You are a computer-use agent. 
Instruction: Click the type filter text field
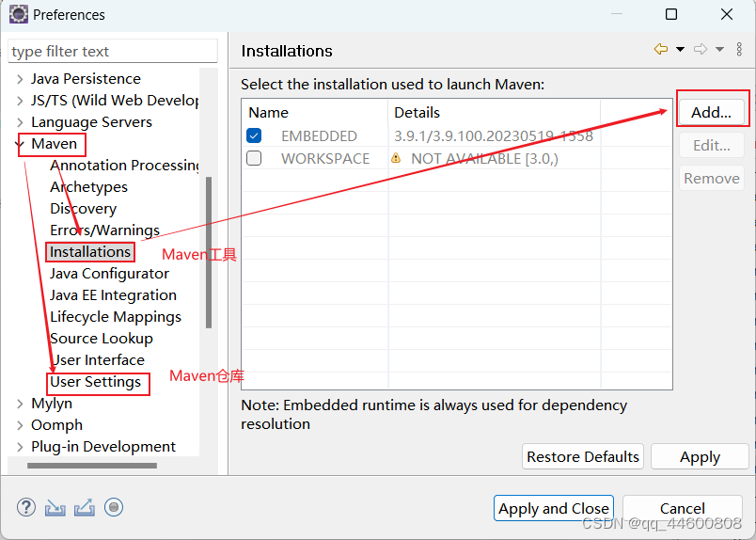(x=113, y=51)
